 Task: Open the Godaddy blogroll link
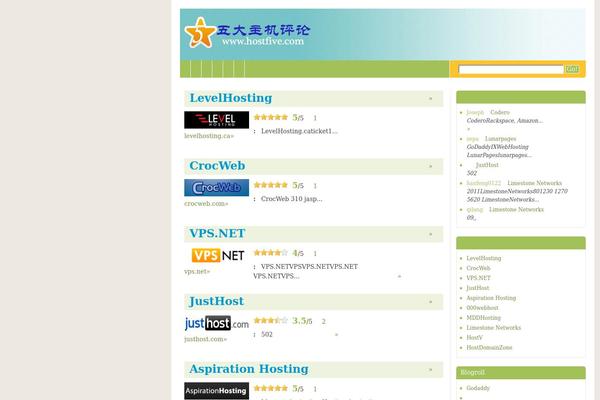tap(478, 388)
